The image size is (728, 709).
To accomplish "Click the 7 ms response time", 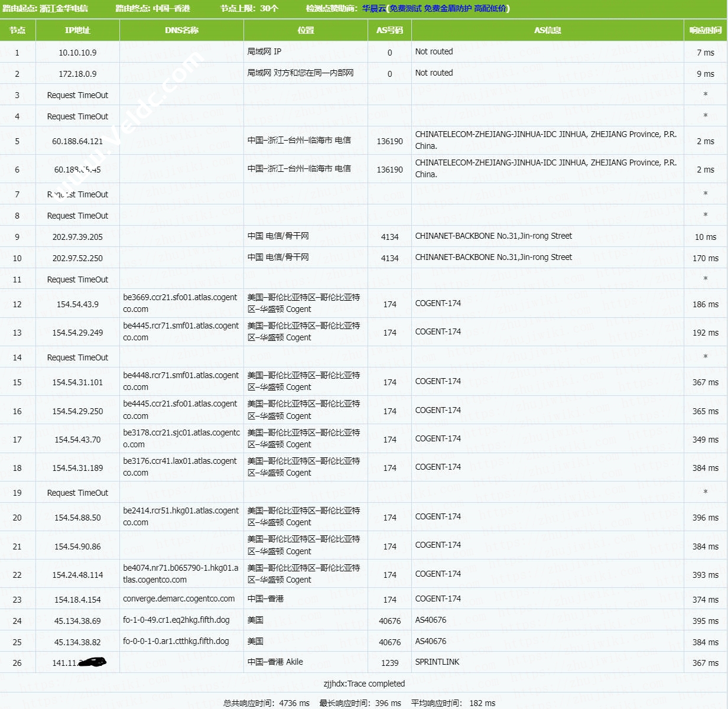I will (x=706, y=53).
